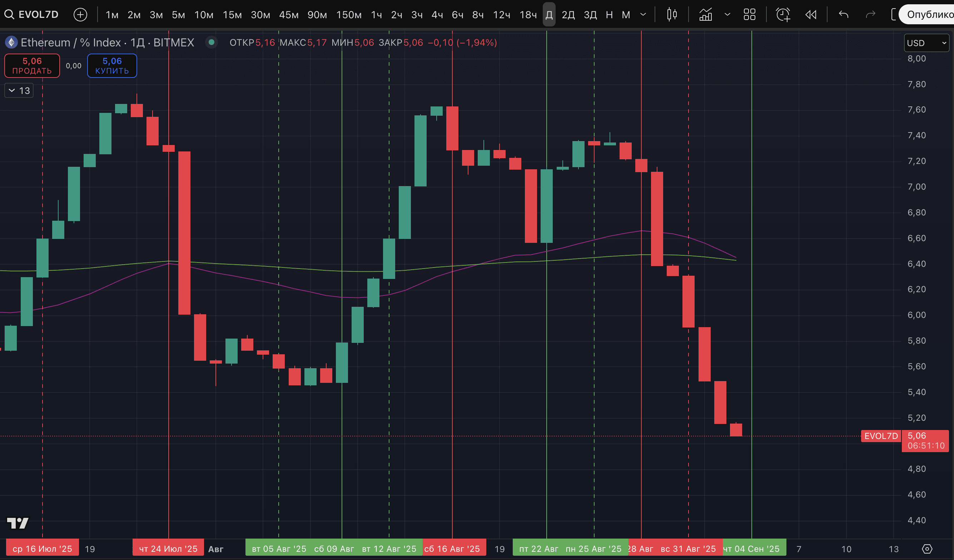Click the add symbol plus icon

point(80,15)
